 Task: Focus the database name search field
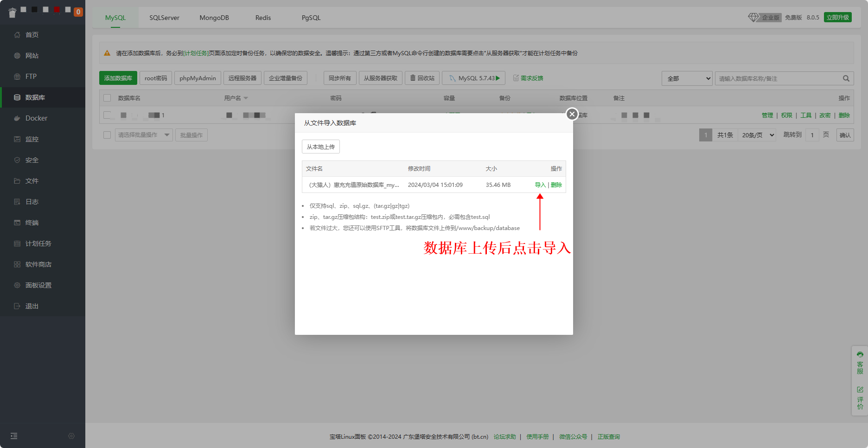coord(779,78)
